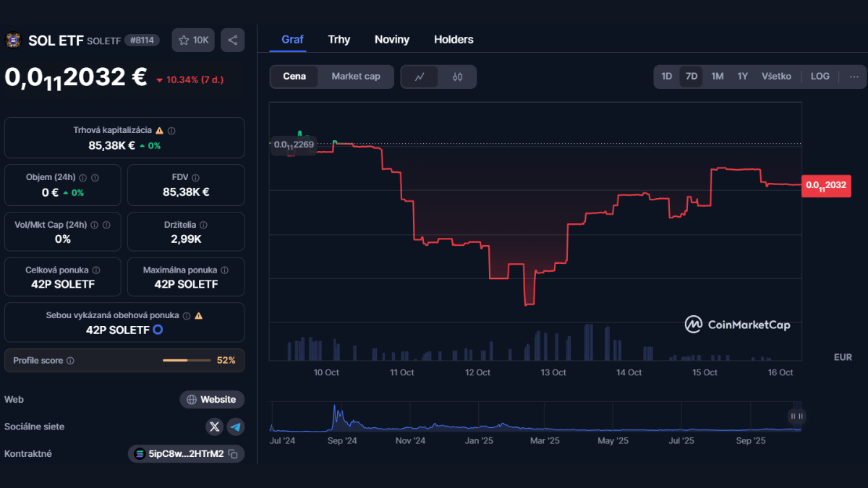Image resolution: width=868 pixels, height=488 pixels.
Task: Click the #8114 rank badge
Action: pyautogui.click(x=142, y=40)
